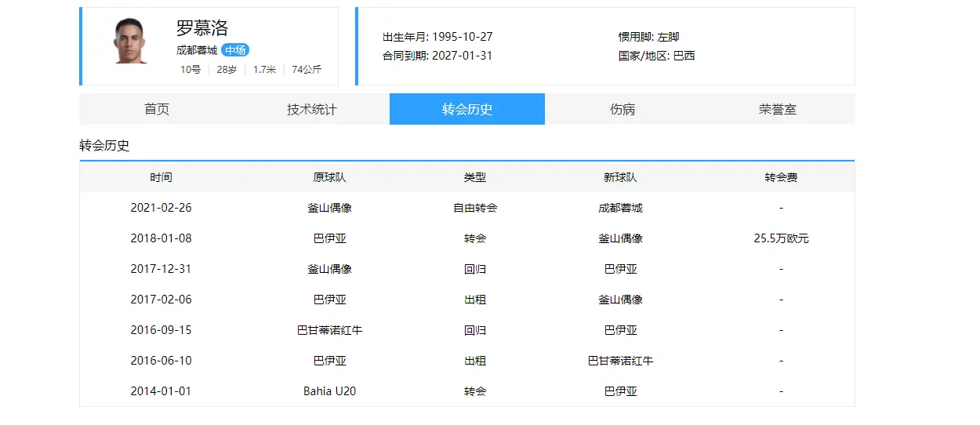Click 釜山偶像 as origin team in 2021 row
This screenshot has width=980, height=425.
pyautogui.click(x=329, y=208)
